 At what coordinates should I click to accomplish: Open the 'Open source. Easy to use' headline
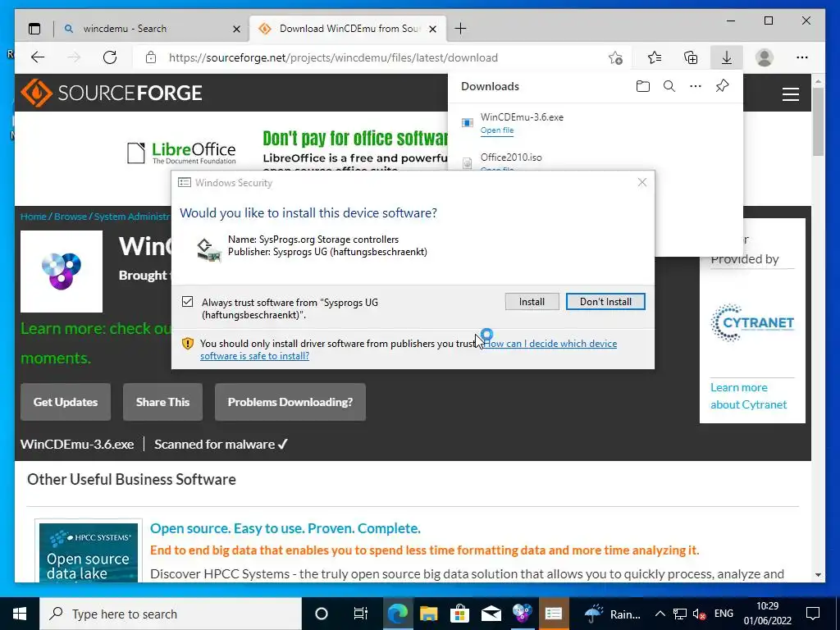point(285,528)
